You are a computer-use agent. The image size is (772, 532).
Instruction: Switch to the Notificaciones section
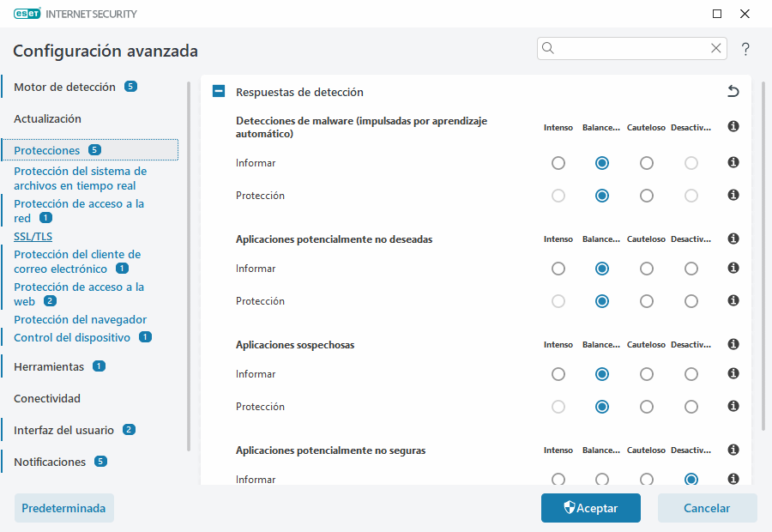point(53,461)
